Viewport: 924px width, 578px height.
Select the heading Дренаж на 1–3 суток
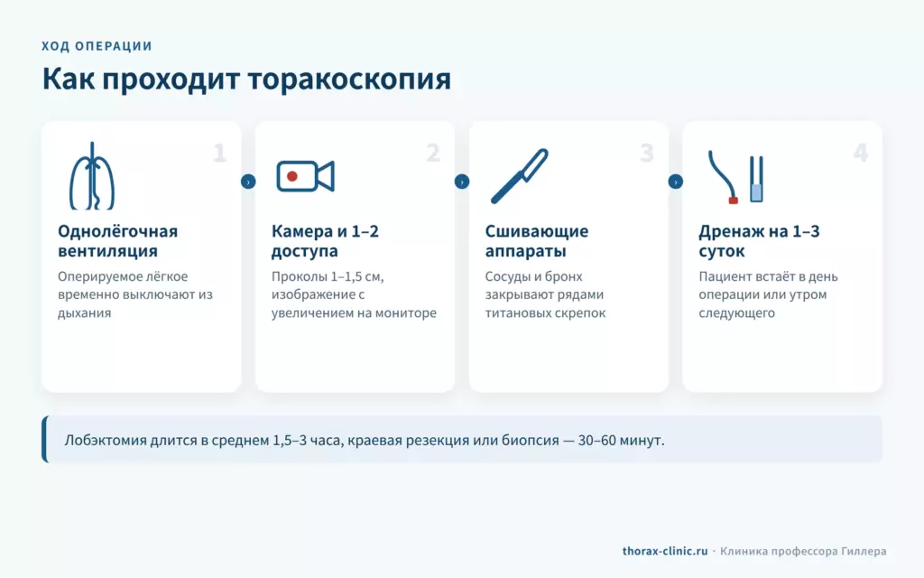coord(759,240)
